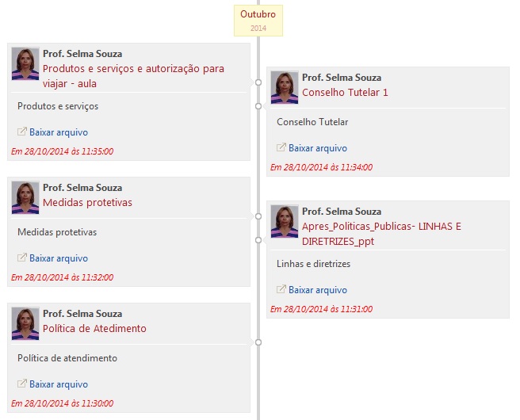Open 'Apres_Politicas_Publicas- LINHAS E DIRETRIZES_ppt' title
This screenshot has width=520, height=420.
(x=381, y=233)
